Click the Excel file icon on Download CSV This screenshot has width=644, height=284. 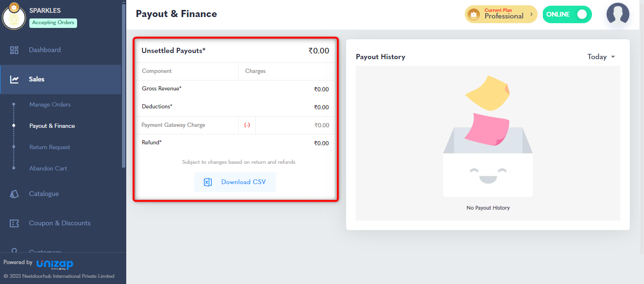click(x=208, y=182)
